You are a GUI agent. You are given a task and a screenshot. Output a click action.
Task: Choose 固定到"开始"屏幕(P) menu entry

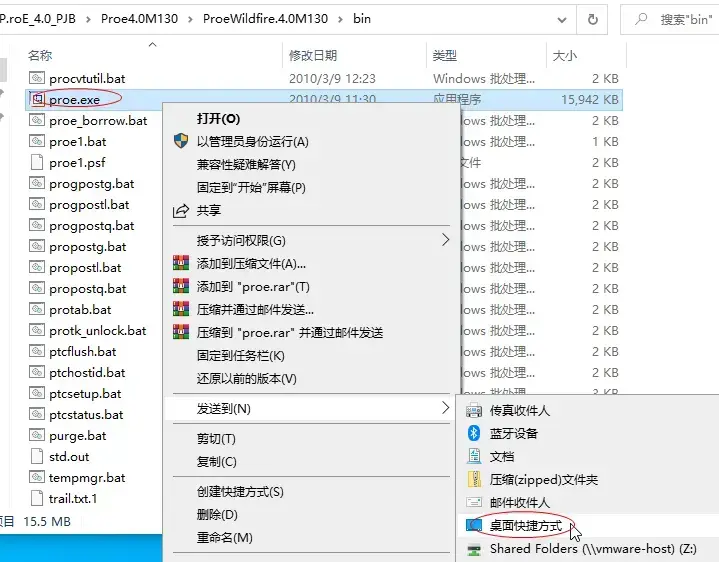(x=312, y=187)
